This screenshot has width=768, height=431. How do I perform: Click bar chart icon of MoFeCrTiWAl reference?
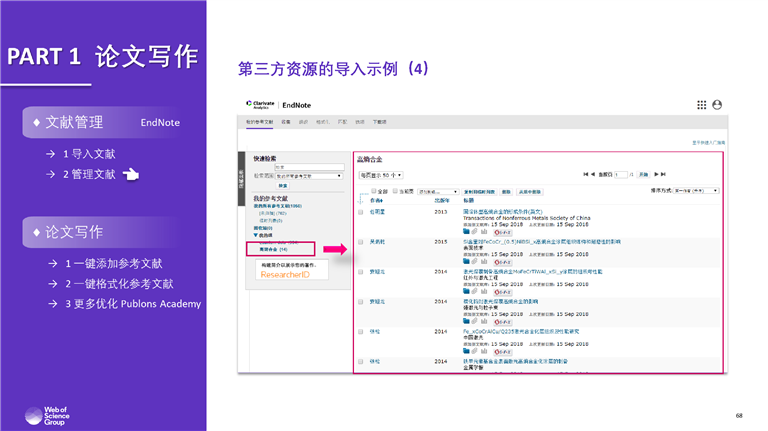point(484,291)
